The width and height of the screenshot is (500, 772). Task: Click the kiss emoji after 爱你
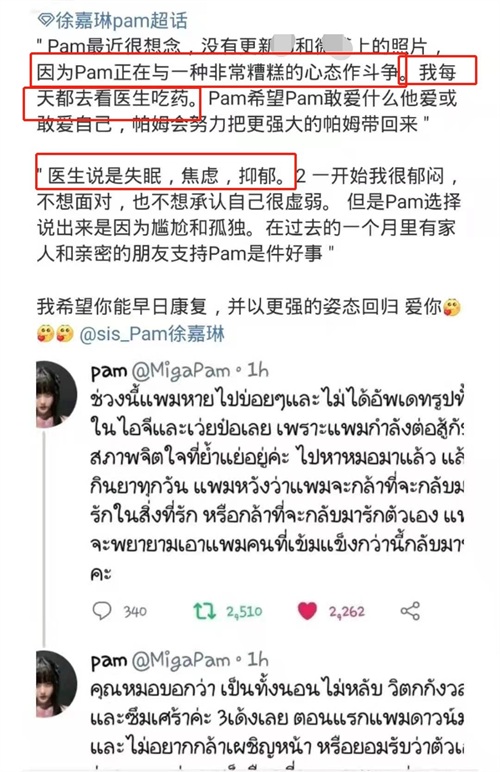452,308
